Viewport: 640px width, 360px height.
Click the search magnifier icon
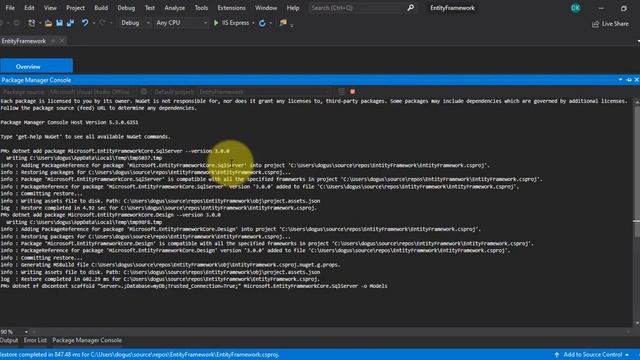411,8
